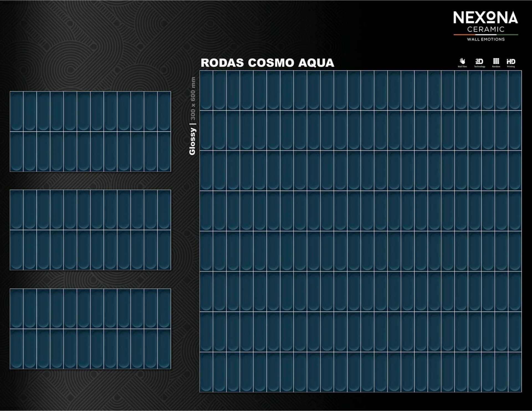
Task: Select the bottom left tile preview panel
Action: [x=90, y=329]
